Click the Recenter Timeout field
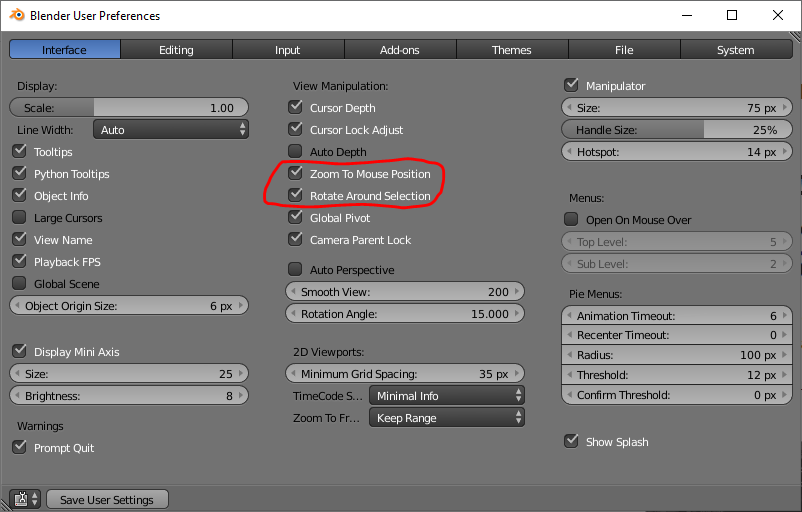The width and height of the screenshot is (802, 512). (x=677, y=335)
